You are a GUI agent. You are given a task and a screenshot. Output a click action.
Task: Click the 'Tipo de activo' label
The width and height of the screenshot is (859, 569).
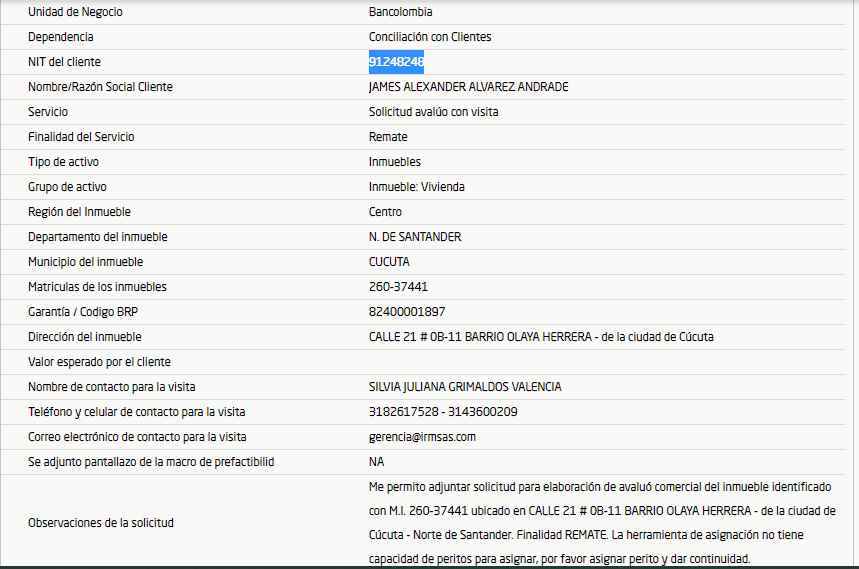(63, 162)
